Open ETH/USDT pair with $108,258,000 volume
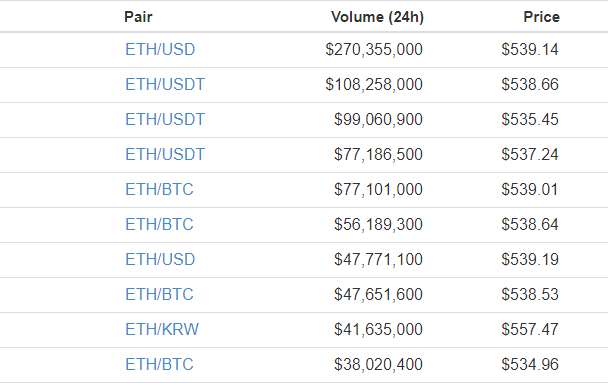 tap(165, 85)
